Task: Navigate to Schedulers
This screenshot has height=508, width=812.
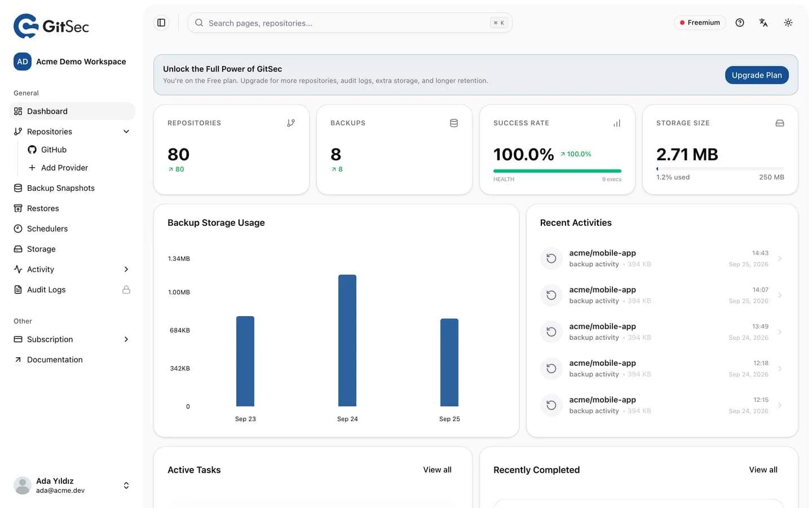Action: click(x=72, y=229)
